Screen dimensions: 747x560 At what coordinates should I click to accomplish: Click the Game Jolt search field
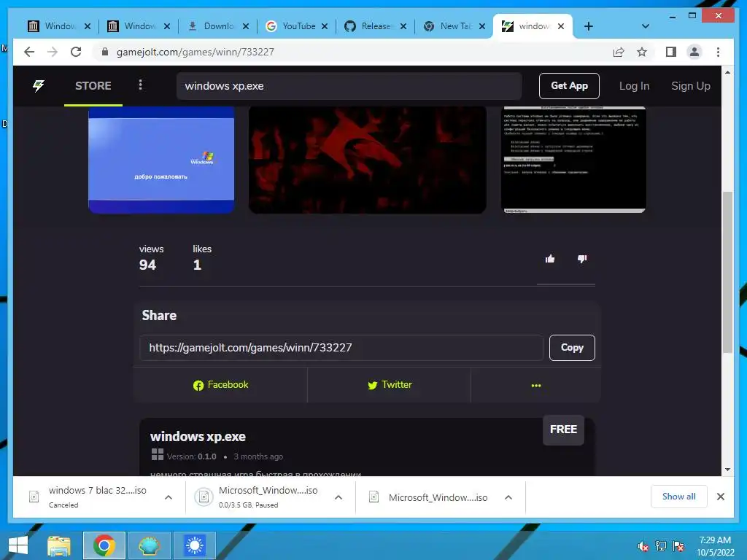click(349, 86)
